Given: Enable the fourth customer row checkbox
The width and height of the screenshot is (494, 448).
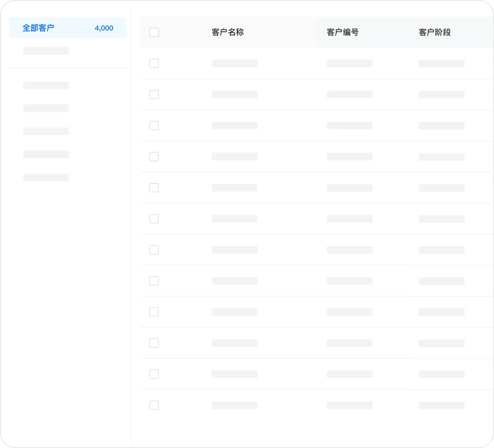Looking at the screenshot, I should pos(154,156).
